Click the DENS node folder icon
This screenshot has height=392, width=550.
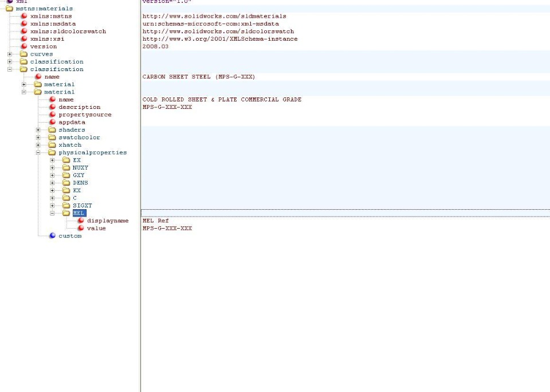click(x=66, y=183)
